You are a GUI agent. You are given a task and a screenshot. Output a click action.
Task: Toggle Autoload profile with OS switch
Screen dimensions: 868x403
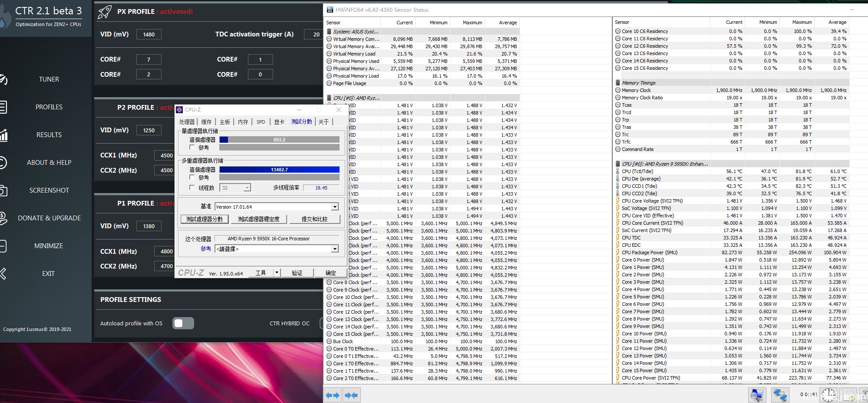coord(183,323)
